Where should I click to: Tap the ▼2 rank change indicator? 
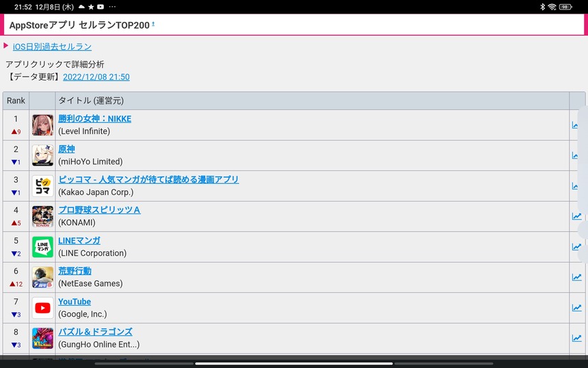click(x=16, y=254)
